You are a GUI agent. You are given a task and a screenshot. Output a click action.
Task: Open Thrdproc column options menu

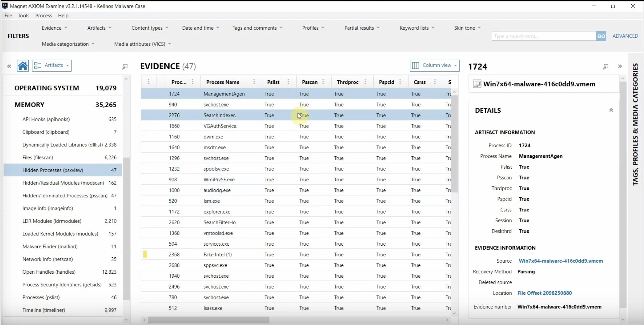[x=365, y=82]
